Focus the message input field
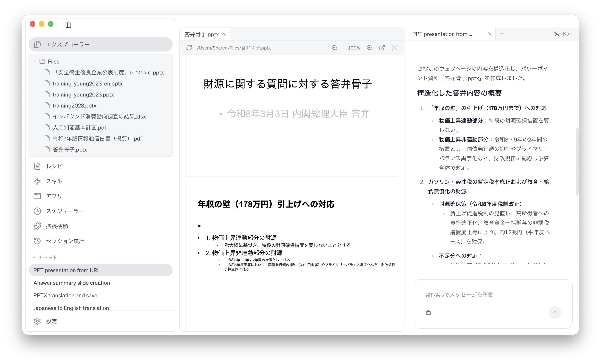The image size is (601, 364). pyautogui.click(x=493, y=295)
